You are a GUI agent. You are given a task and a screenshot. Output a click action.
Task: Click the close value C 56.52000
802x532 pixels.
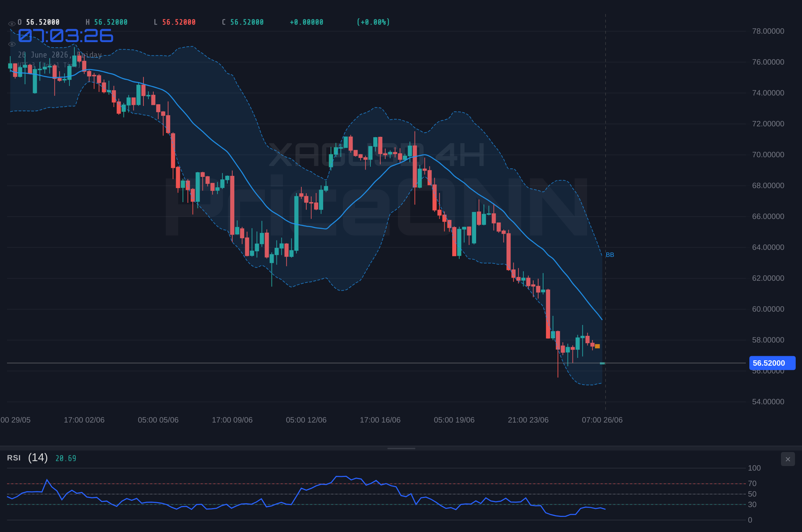tap(243, 22)
